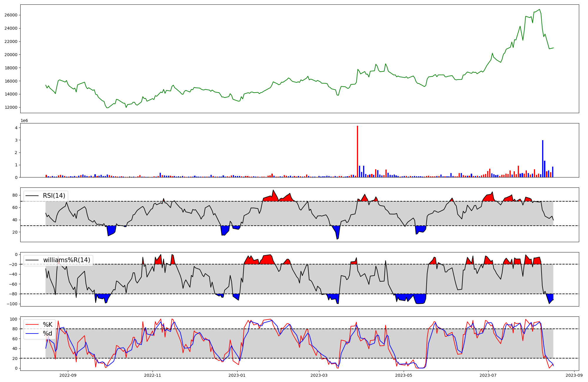
Task: Click the black line sample beside RSI(14)
Action: [32, 196]
